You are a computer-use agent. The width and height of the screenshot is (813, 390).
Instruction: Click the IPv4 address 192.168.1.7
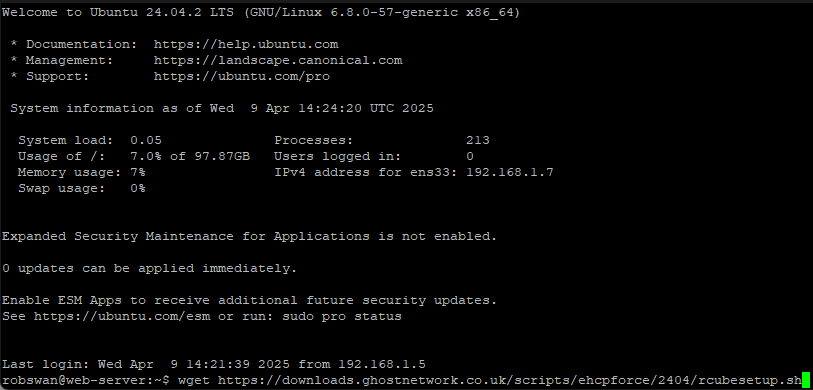click(x=510, y=172)
